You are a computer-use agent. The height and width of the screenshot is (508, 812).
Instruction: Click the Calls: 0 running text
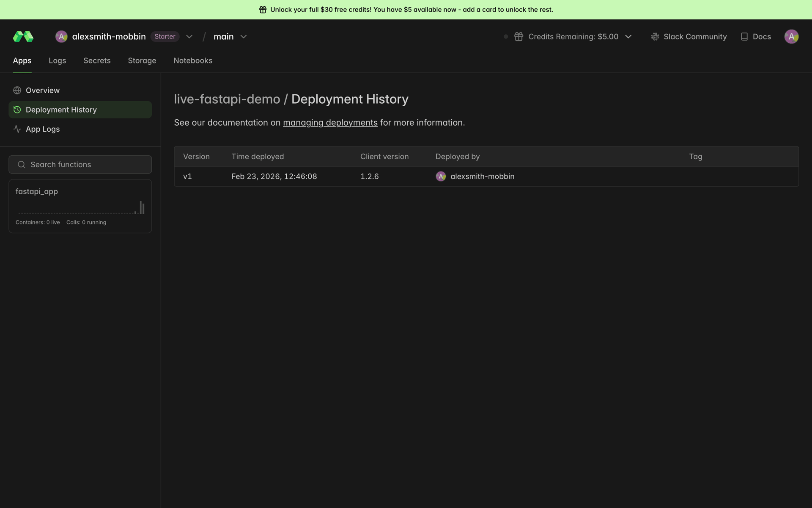86,222
